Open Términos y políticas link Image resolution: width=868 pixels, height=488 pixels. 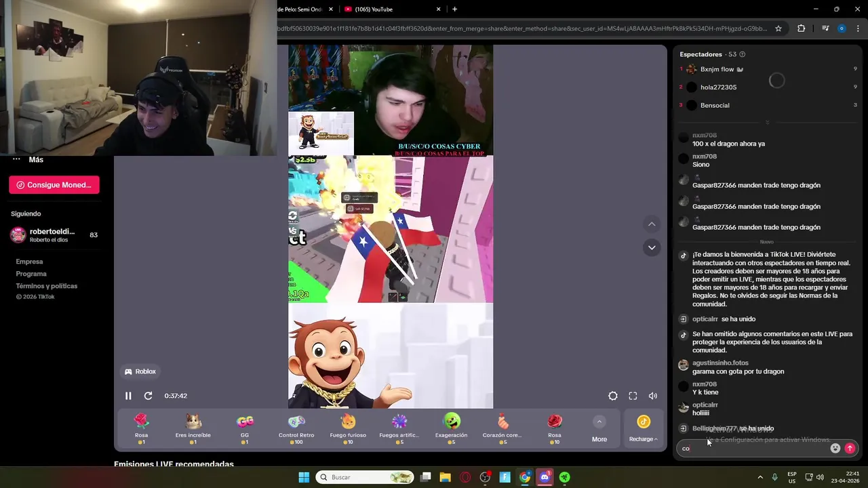(47, 286)
